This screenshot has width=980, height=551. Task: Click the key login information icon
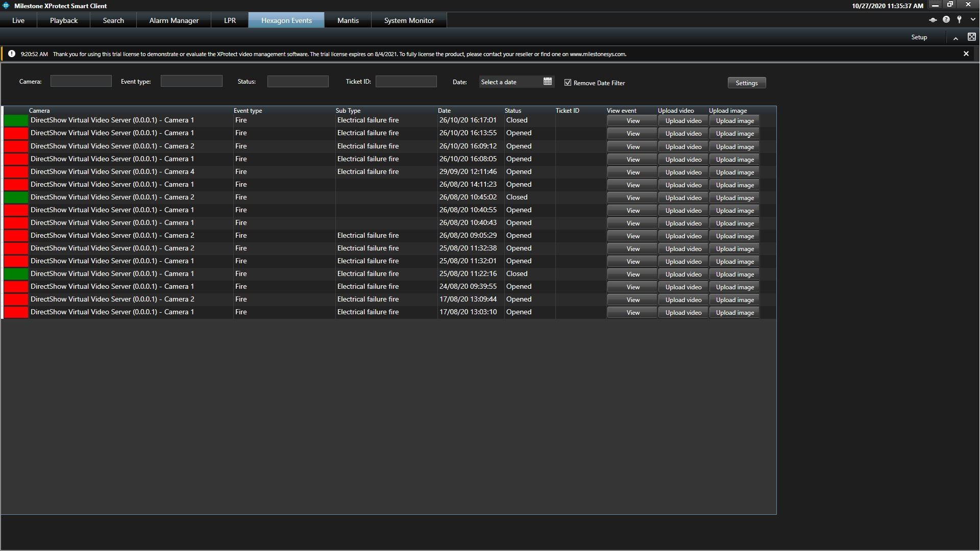960,20
